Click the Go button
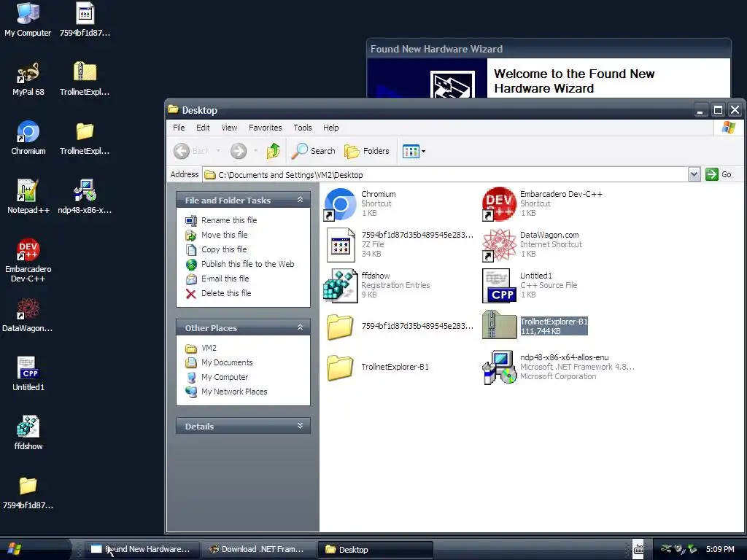 [x=719, y=174]
